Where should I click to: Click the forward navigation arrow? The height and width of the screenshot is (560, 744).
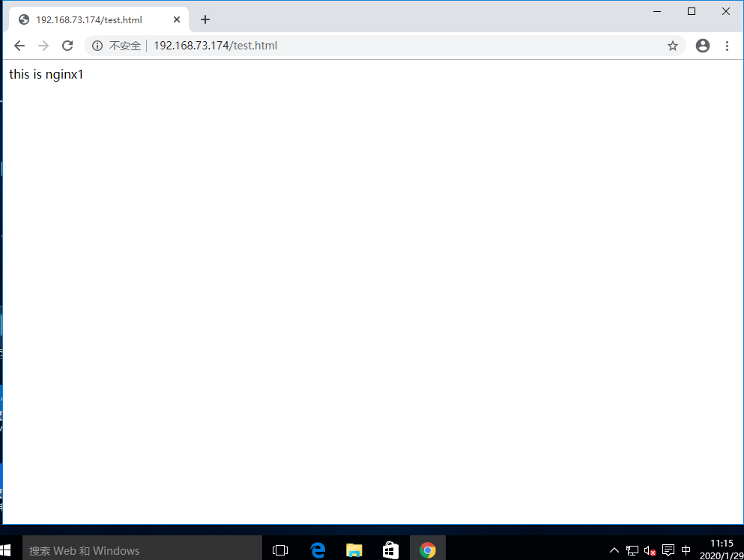(43, 46)
